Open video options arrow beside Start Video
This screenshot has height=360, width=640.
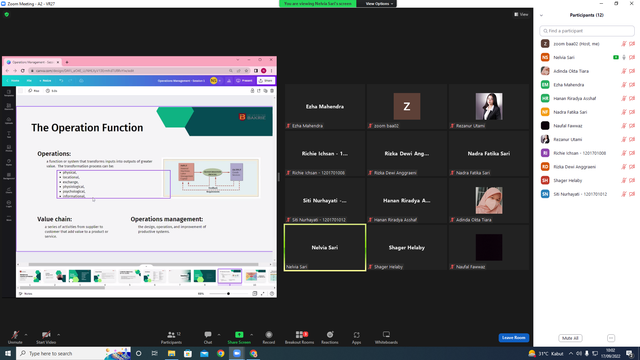click(58, 335)
